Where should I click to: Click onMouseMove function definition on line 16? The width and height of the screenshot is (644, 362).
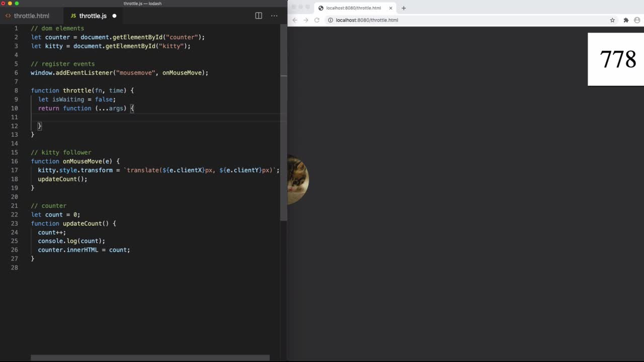click(83, 161)
